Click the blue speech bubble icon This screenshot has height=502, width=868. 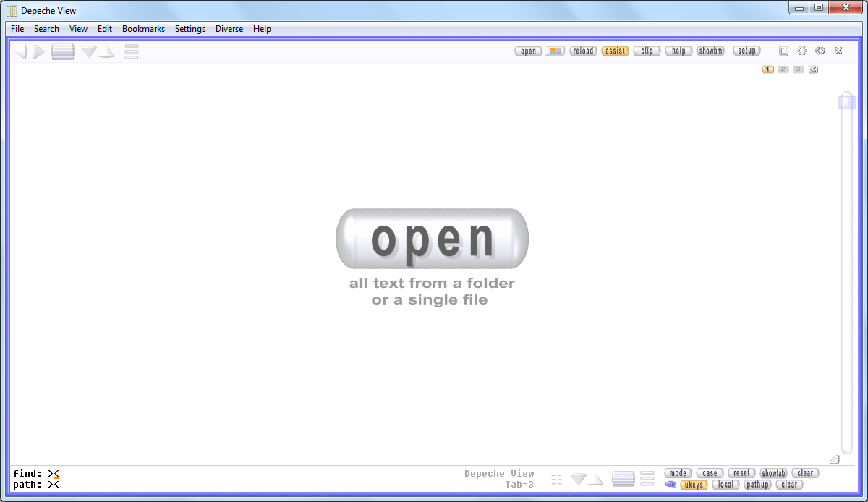671,485
